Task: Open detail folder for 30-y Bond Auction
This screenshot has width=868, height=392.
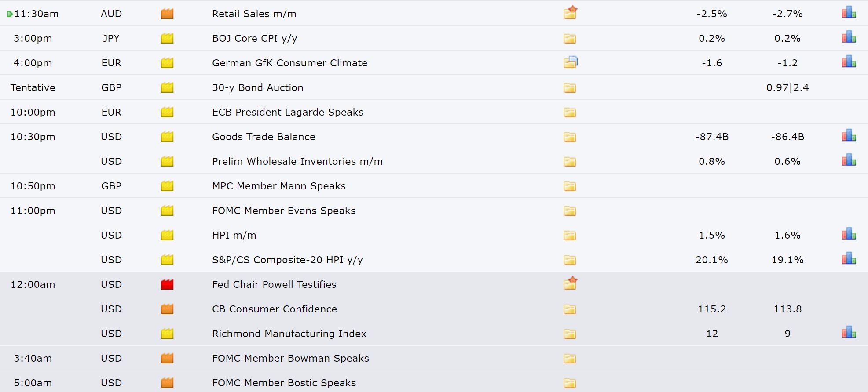Action: pos(570,87)
